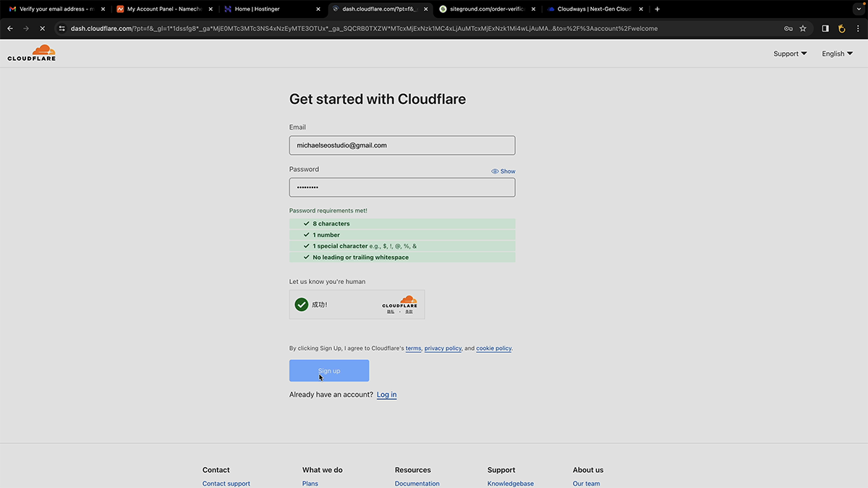868x488 pixels.
Task: Click the captcha widget's left small link
Action: pyautogui.click(x=391, y=312)
